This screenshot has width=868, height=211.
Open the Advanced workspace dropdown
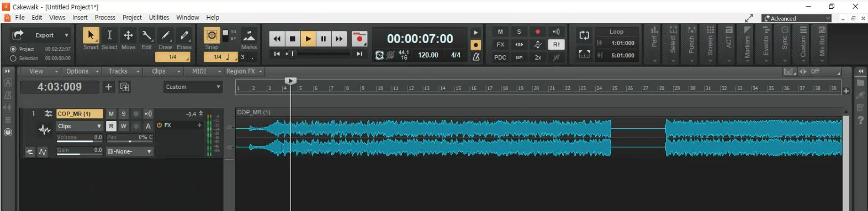click(796, 18)
